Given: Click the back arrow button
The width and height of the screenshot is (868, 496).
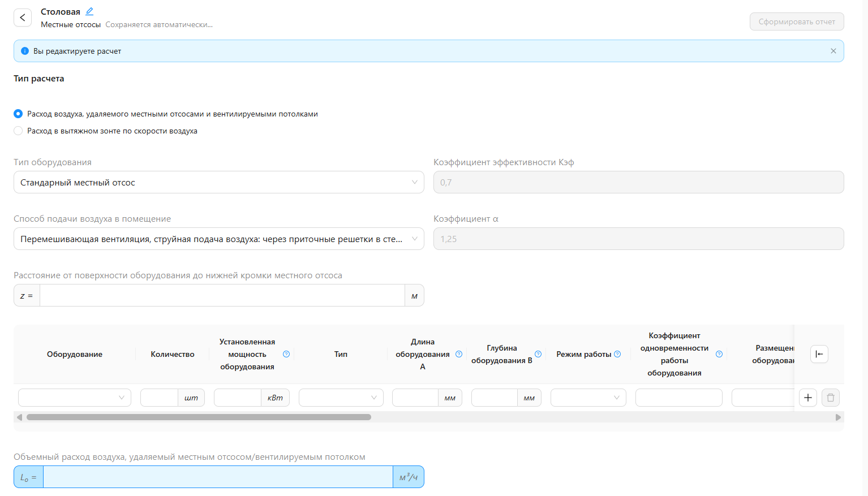Looking at the screenshot, I should coord(23,18).
